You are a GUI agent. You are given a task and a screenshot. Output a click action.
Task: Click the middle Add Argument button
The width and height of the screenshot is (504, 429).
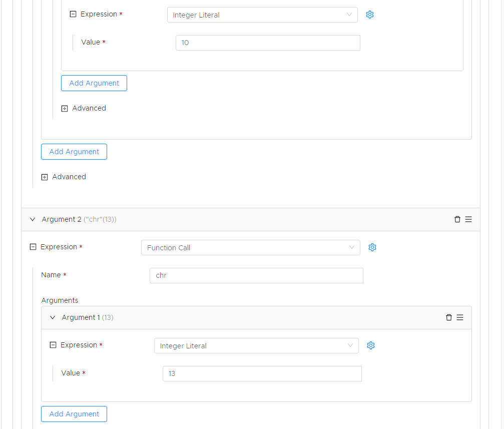point(74,152)
